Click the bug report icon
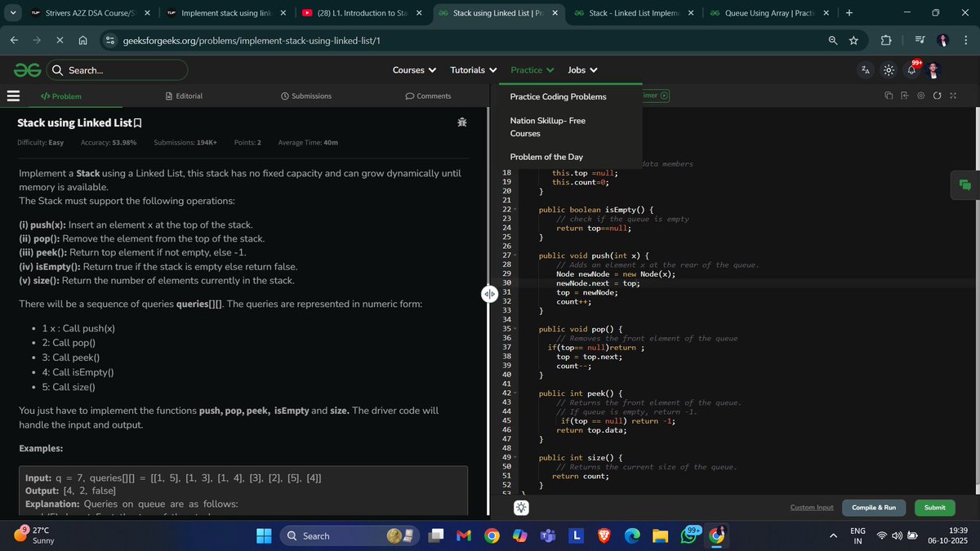The height and width of the screenshot is (551, 980). (462, 122)
